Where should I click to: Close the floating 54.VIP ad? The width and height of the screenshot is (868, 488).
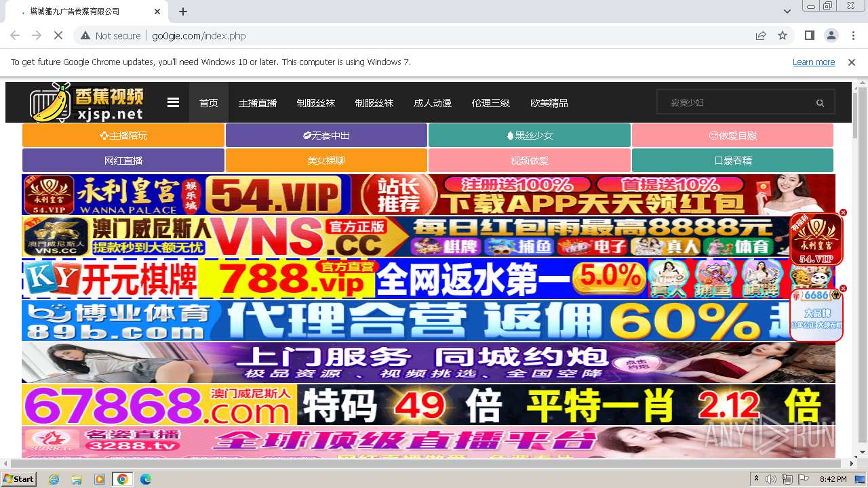pyautogui.click(x=843, y=212)
